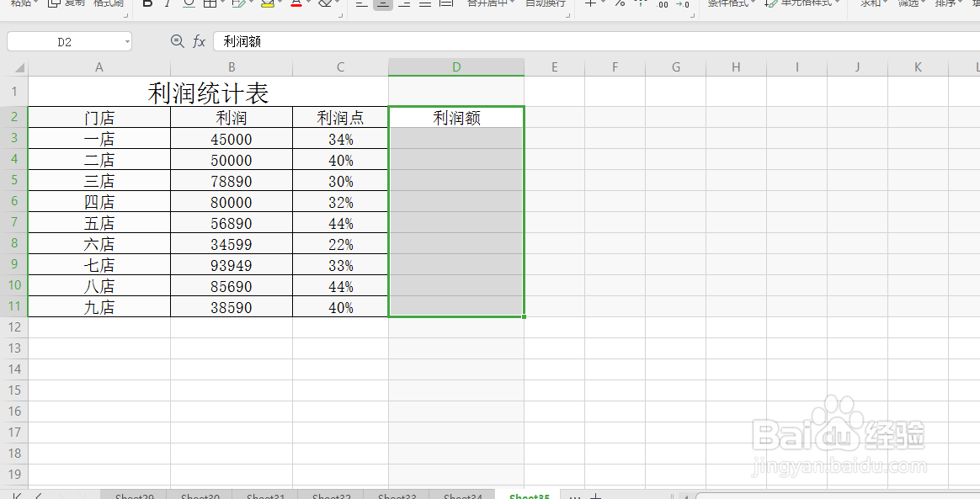Select column G header
Viewport: 980px width, 499px height.
click(675, 66)
